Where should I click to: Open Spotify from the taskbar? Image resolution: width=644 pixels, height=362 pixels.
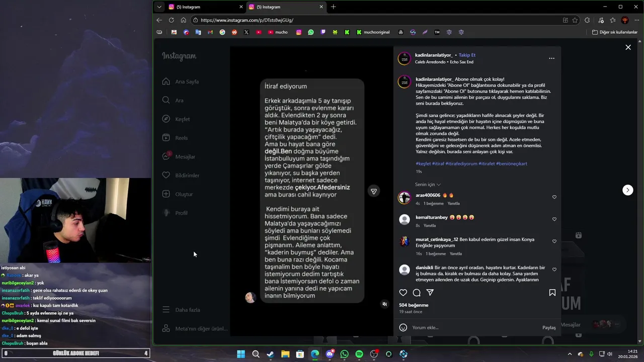[359, 354]
